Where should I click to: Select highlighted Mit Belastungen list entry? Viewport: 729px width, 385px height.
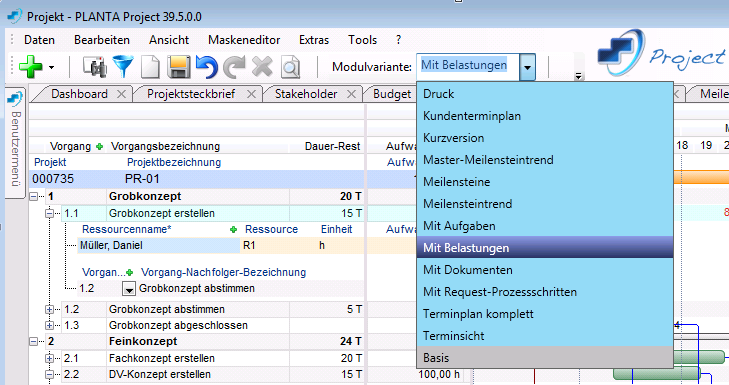(545, 247)
